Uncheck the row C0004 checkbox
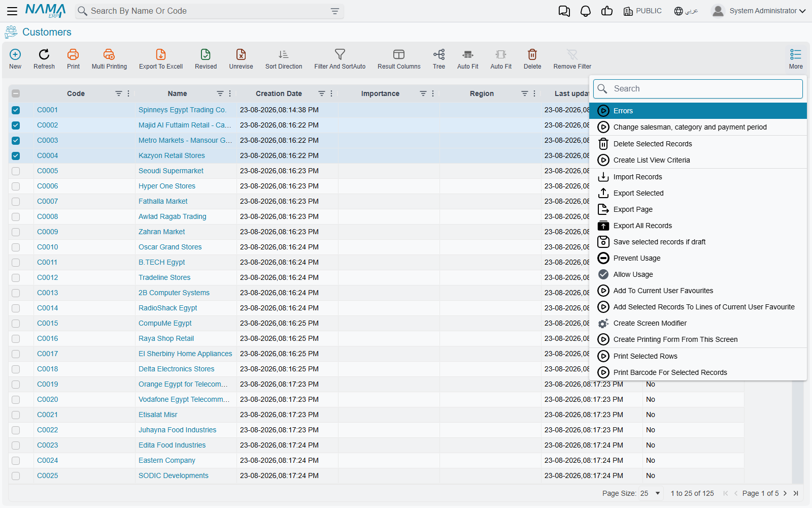 (x=16, y=156)
